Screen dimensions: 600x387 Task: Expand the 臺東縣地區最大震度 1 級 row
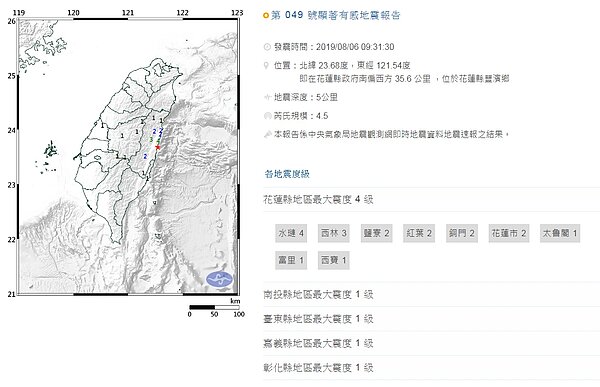pyautogui.click(x=432, y=319)
